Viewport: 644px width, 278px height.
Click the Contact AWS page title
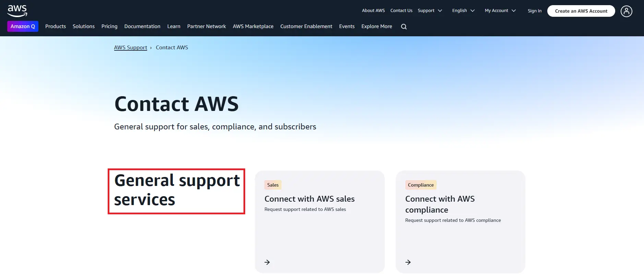tap(177, 104)
